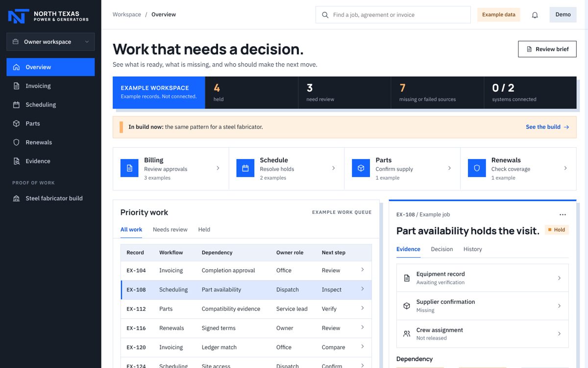This screenshot has width=588, height=368.
Task: Click the Steel fabricator build calendar icon
Action: [16, 198]
